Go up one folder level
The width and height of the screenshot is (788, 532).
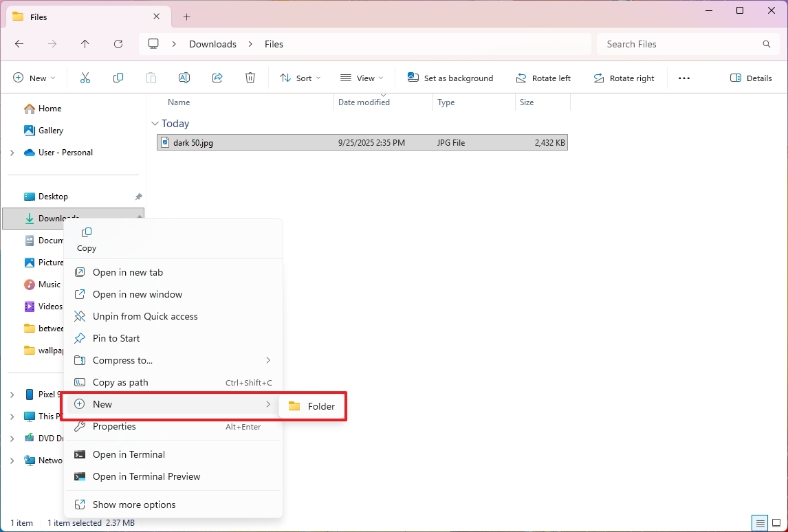click(85, 44)
